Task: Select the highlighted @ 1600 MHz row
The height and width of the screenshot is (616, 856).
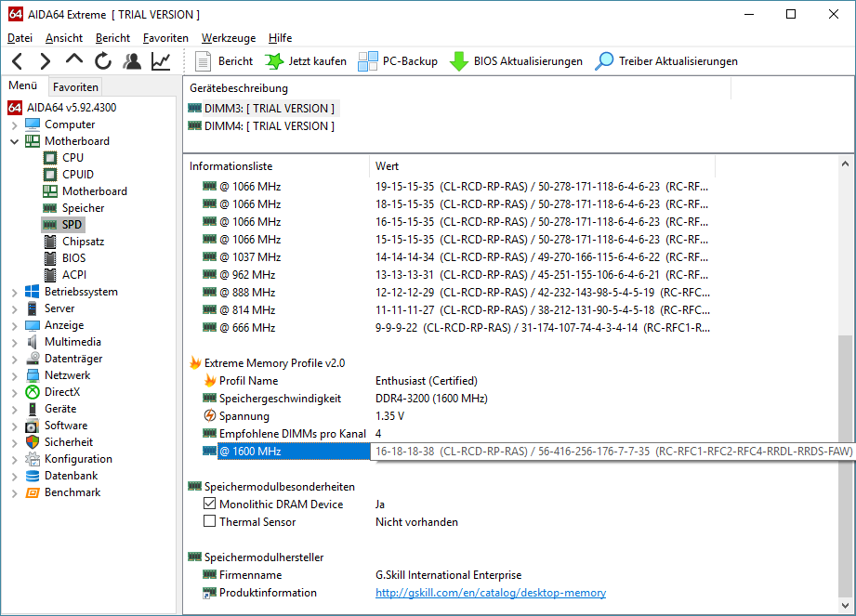Action: tap(294, 452)
